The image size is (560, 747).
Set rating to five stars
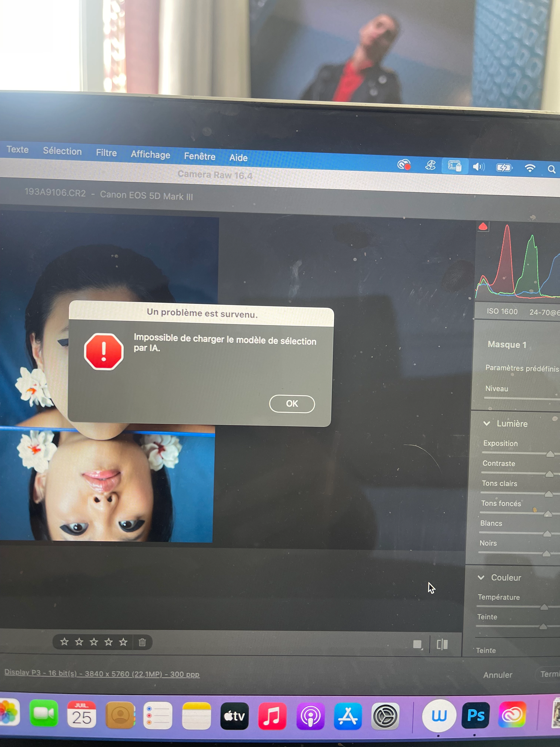pos(123,642)
